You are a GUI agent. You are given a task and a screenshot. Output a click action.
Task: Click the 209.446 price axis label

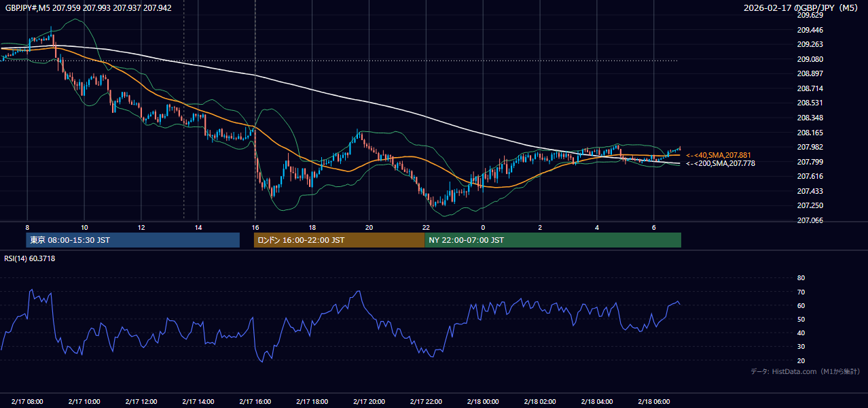(810, 30)
